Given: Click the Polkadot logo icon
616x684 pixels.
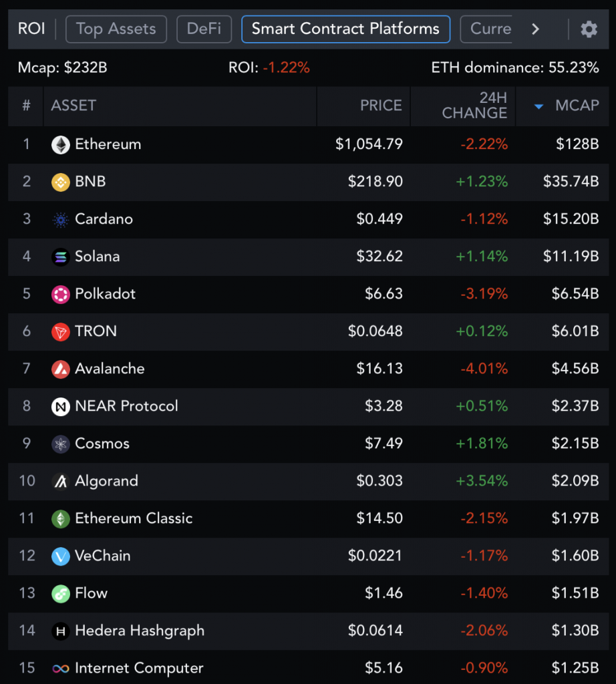Looking at the screenshot, I should 61,294.
